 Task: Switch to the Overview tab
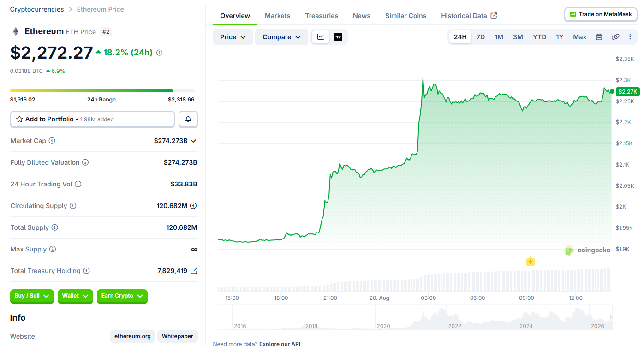[235, 16]
